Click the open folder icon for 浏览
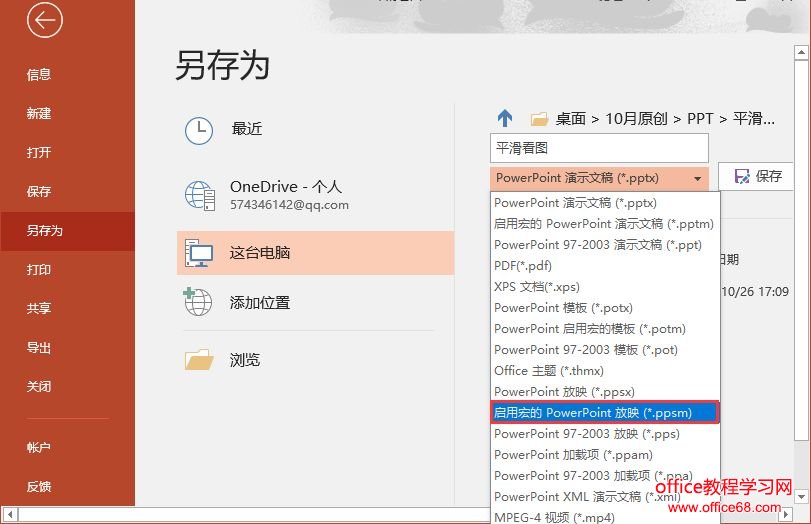811x524 pixels. click(x=199, y=360)
